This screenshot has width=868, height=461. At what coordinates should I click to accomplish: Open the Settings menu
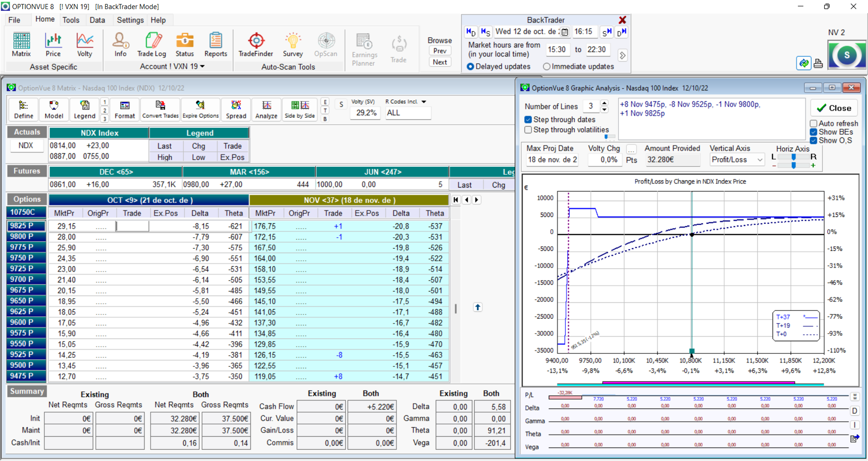tap(130, 20)
